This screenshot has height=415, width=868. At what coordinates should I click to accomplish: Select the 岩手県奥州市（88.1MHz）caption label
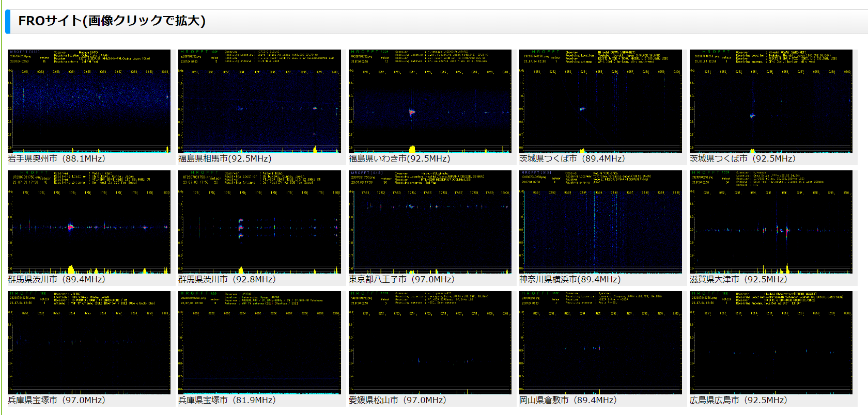tap(56, 158)
